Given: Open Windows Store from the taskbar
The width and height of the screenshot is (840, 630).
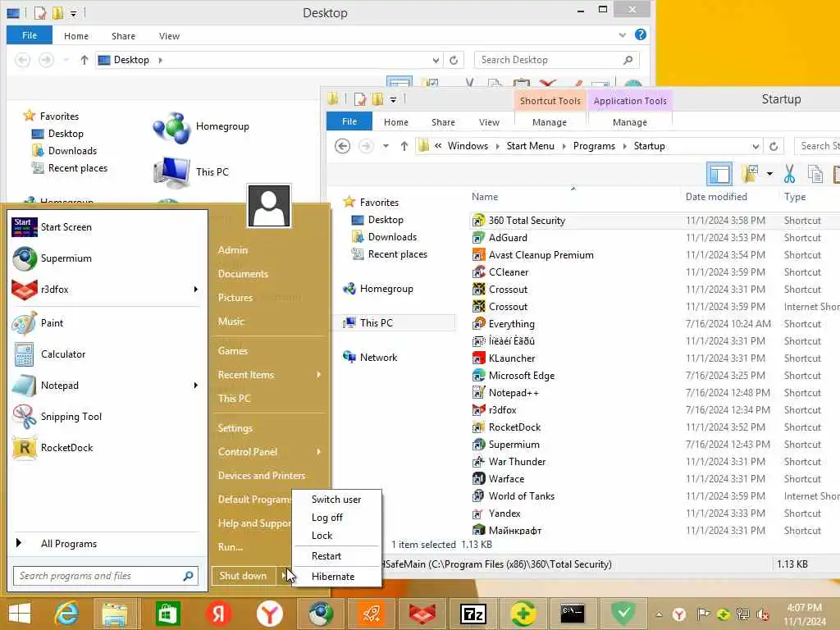Looking at the screenshot, I should coord(167,614).
